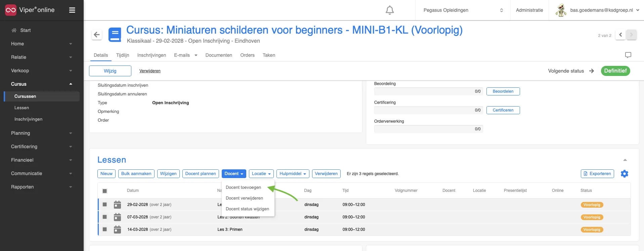This screenshot has width=644, height=251.
Task: Click calendar icon for 14-03-2028 lesson
Action: [x=117, y=229]
